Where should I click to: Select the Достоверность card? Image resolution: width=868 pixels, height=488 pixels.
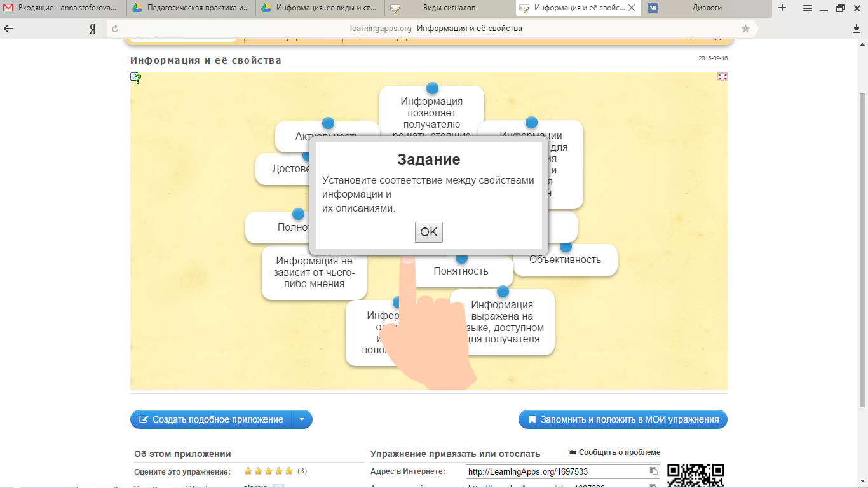(283, 169)
